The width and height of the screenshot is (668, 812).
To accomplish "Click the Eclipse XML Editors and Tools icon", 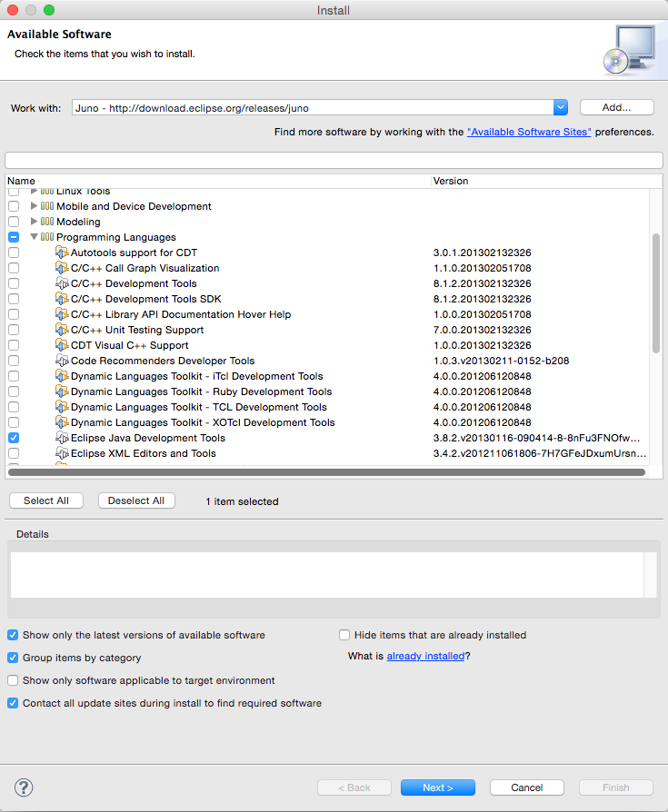I will point(62,453).
